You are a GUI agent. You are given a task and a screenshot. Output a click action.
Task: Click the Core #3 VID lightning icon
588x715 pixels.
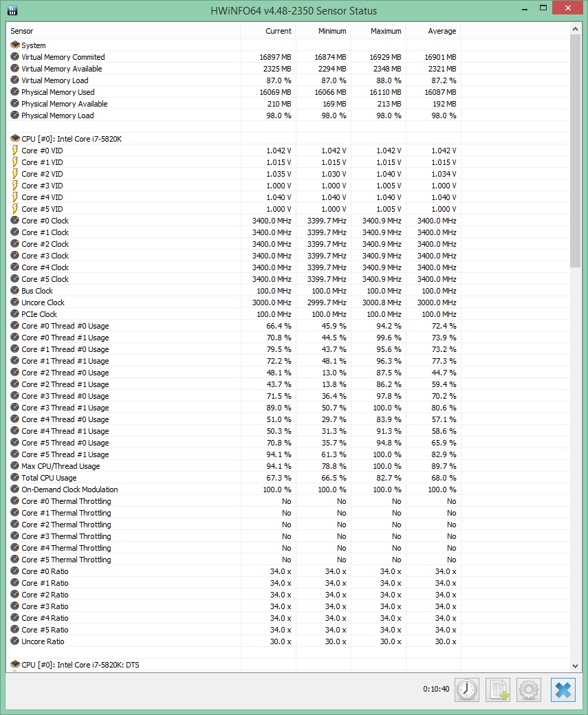click(15, 186)
